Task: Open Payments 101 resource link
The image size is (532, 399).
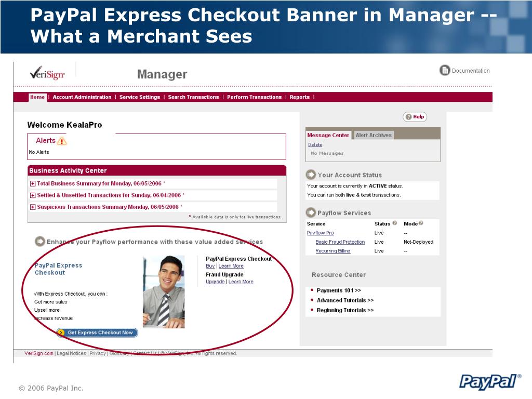Action: (x=339, y=290)
